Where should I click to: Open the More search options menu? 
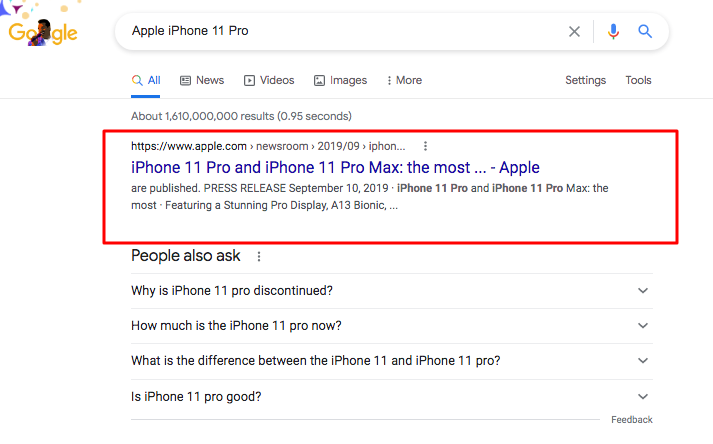[404, 81]
